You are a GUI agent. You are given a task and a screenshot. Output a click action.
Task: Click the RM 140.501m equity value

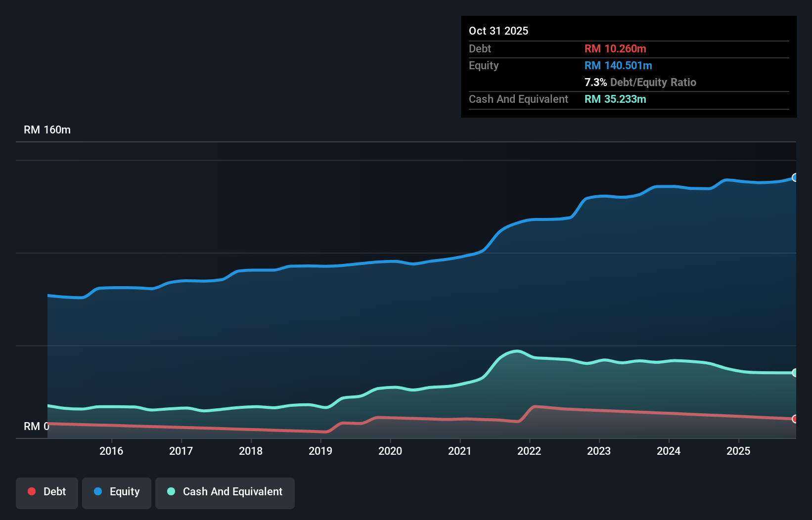point(618,65)
